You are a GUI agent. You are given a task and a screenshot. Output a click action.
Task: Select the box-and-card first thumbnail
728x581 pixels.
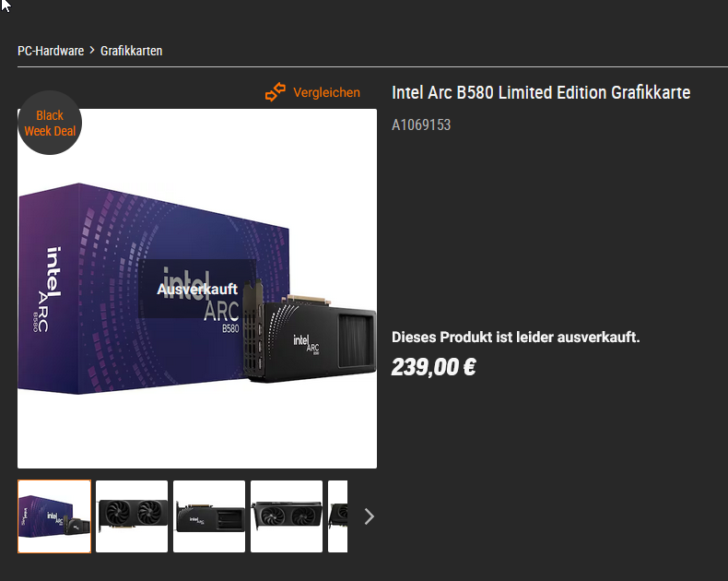[54, 516]
